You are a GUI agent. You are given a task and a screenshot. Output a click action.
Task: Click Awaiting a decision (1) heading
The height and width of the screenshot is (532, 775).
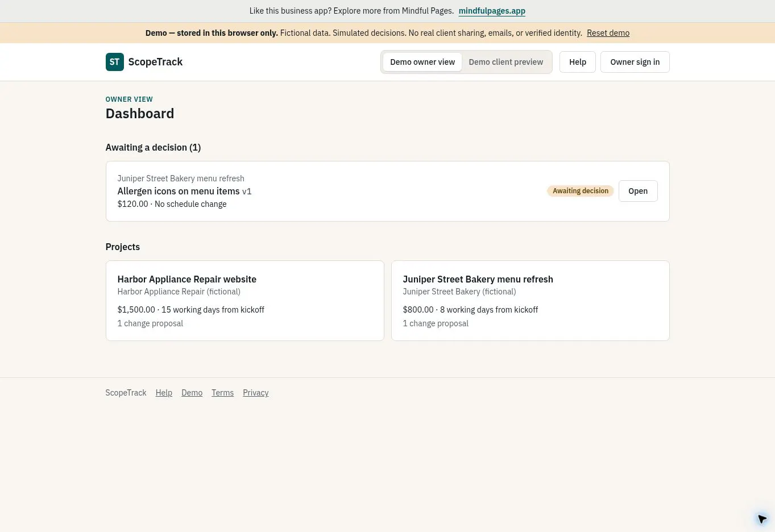(153, 147)
